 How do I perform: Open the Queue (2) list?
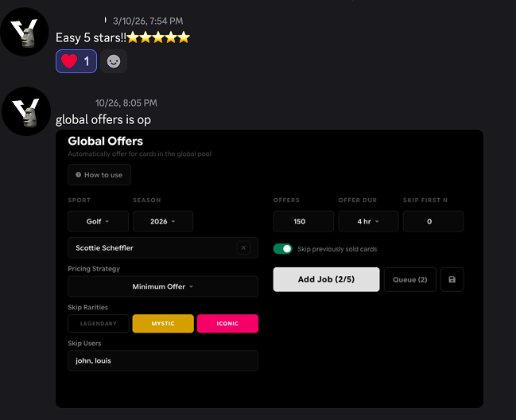(409, 279)
